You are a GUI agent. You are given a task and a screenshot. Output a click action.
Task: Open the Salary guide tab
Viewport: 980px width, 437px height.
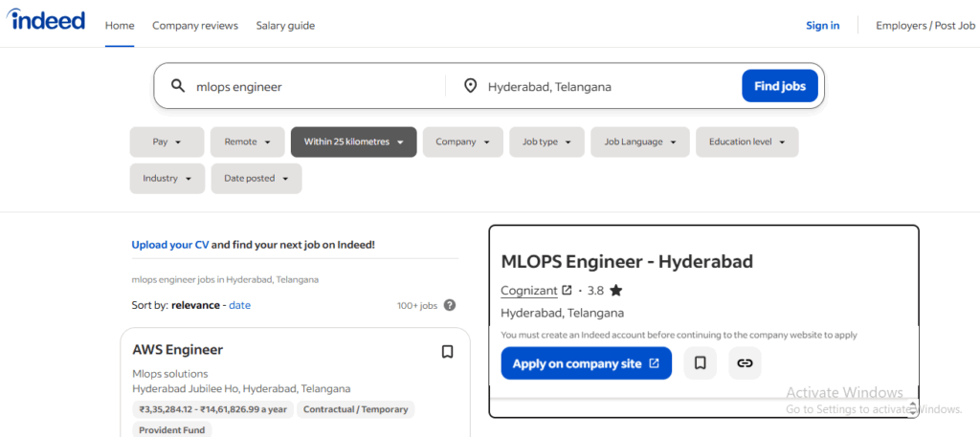tap(285, 26)
